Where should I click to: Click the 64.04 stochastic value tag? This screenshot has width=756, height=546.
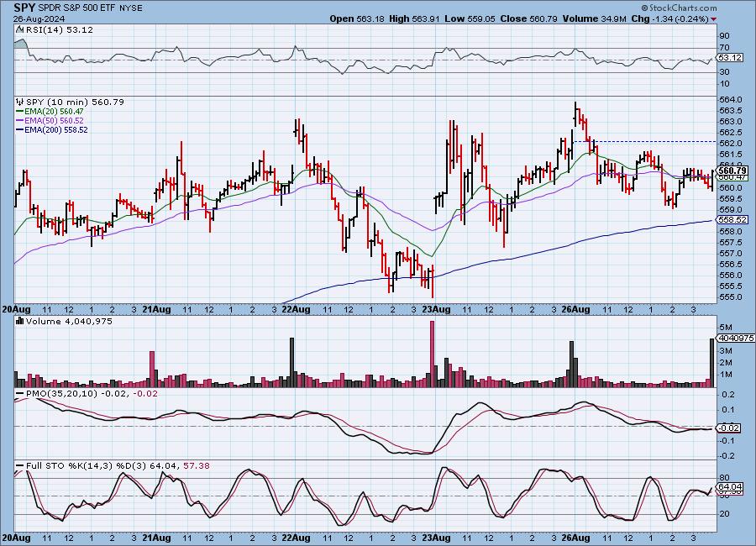pyautogui.click(x=731, y=486)
